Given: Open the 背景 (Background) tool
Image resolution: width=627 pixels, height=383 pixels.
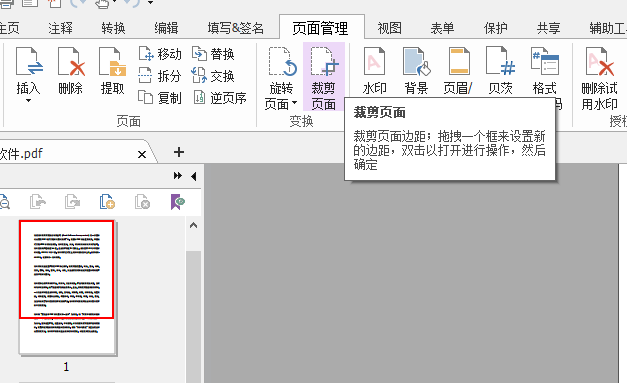Looking at the screenshot, I should point(416,71).
